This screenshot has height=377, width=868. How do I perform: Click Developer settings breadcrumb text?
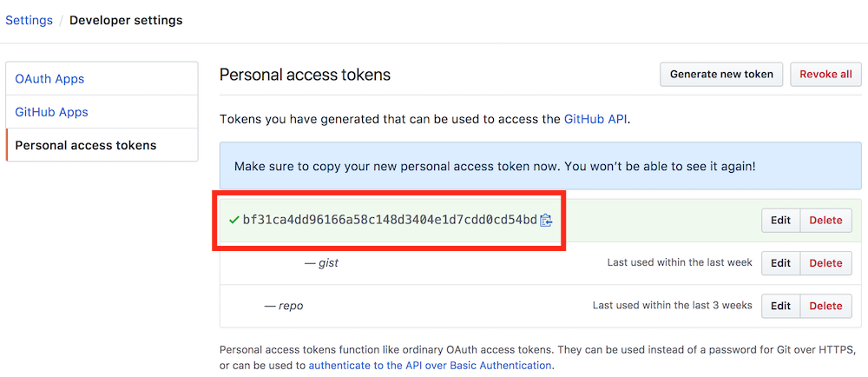126,20
